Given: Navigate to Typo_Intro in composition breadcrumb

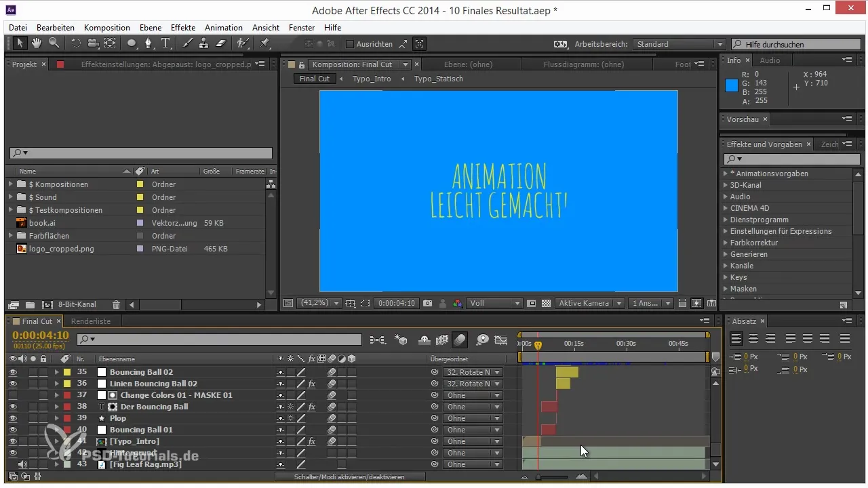Looking at the screenshot, I should [x=372, y=79].
